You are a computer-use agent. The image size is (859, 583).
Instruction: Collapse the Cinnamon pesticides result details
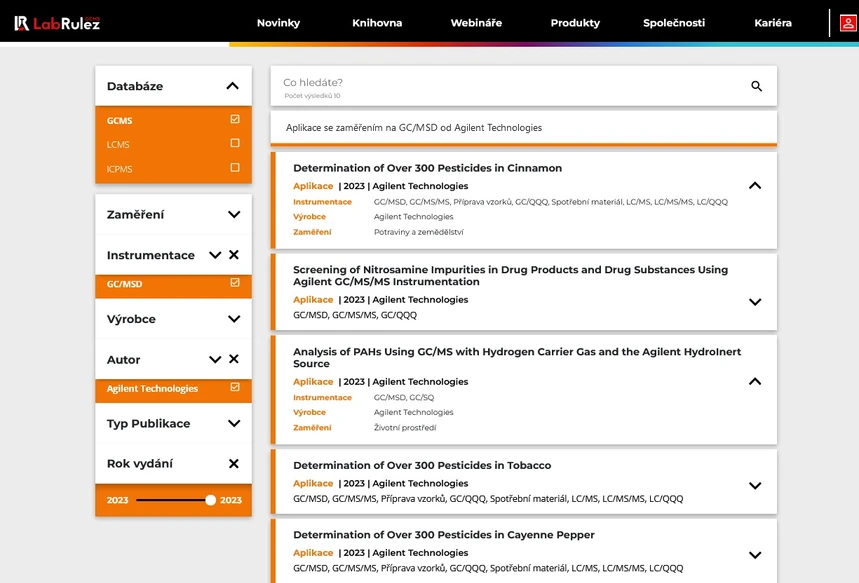click(x=755, y=185)
